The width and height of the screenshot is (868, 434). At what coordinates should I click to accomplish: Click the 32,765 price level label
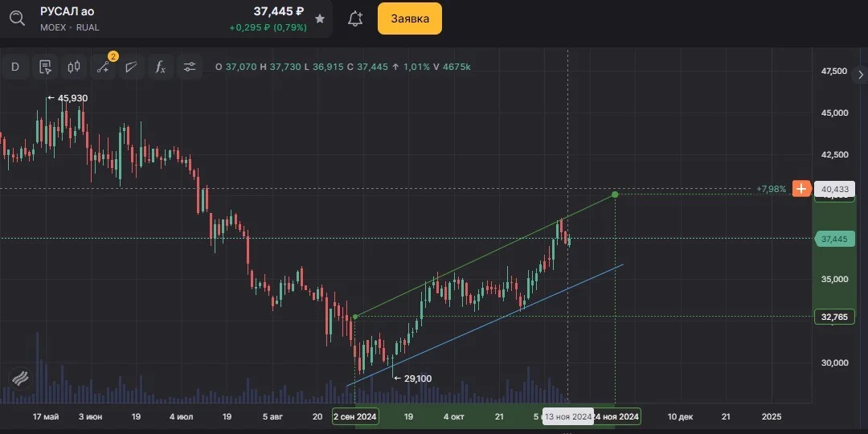click(x=835, y=317)
